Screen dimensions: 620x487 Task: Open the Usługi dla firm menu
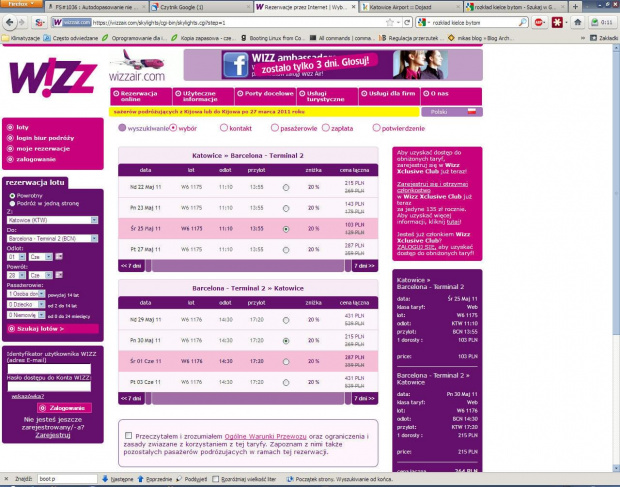tap(389, 96)
